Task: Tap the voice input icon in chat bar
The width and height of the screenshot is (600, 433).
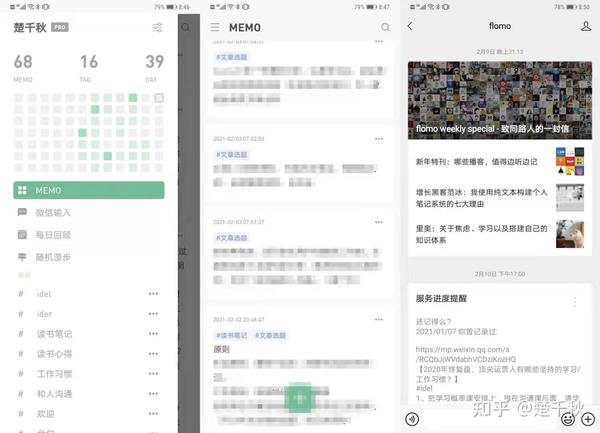Action: 412,419
